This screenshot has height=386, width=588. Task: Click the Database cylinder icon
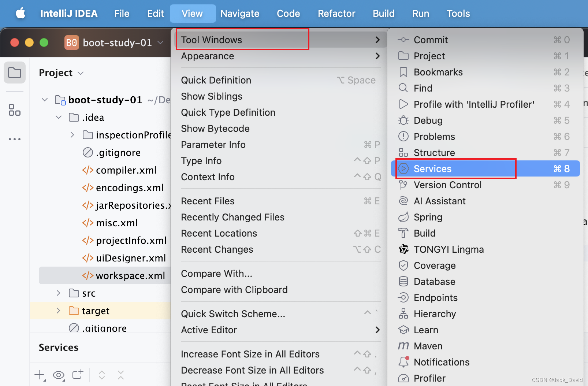[403, 282]
